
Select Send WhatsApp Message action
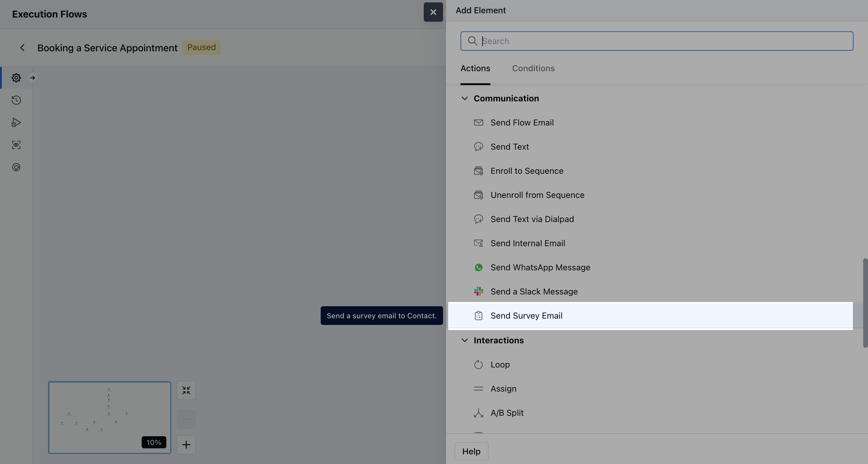coord(540,267)
